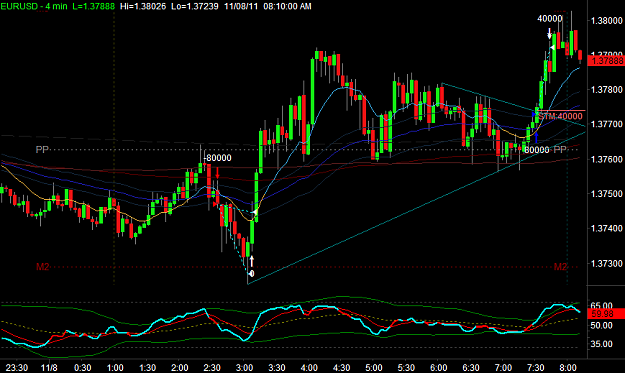The width and height of the screenshot is (625, 373).
Task: Select the EURUSD - 4 min symbol title
Action: click(33, 6)
